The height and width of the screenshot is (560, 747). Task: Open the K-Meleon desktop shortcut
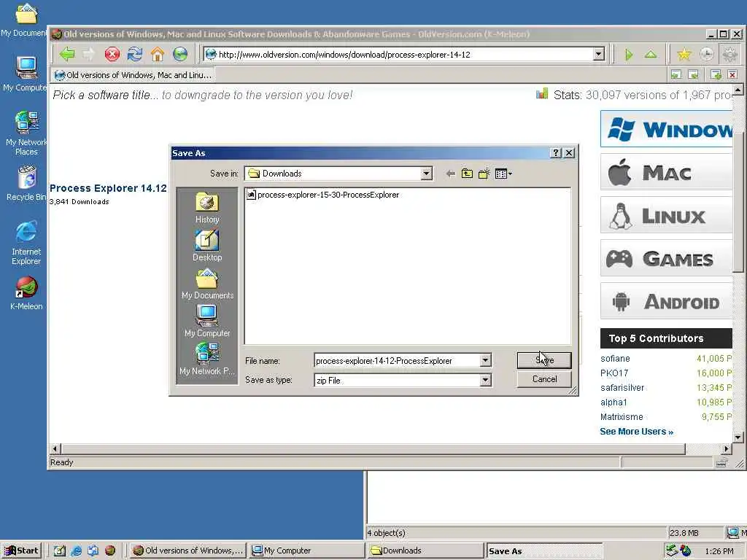(x=26, y=293)
